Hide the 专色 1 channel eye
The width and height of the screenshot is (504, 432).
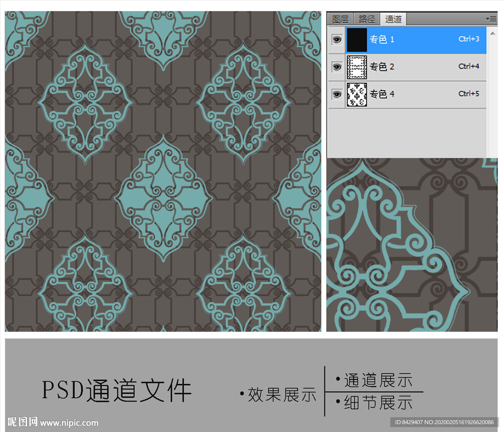(x=337, y=39)
